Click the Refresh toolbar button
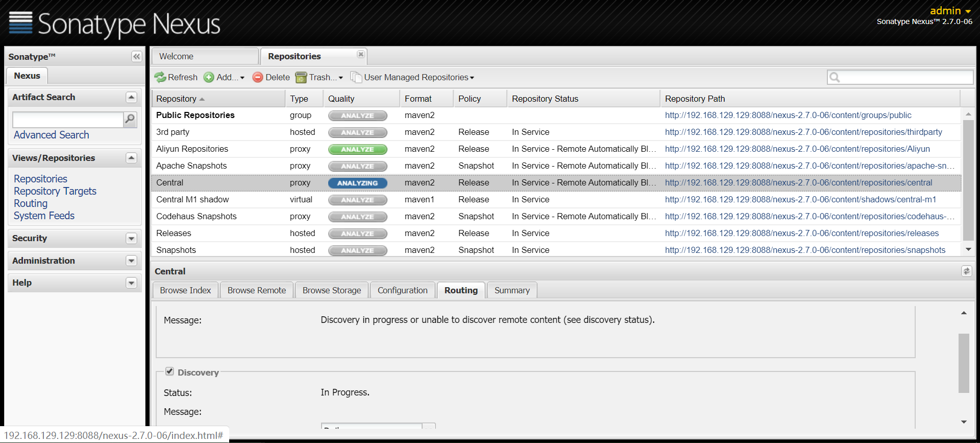This screenshot has height=443, width=980. [x=176, y=77]
